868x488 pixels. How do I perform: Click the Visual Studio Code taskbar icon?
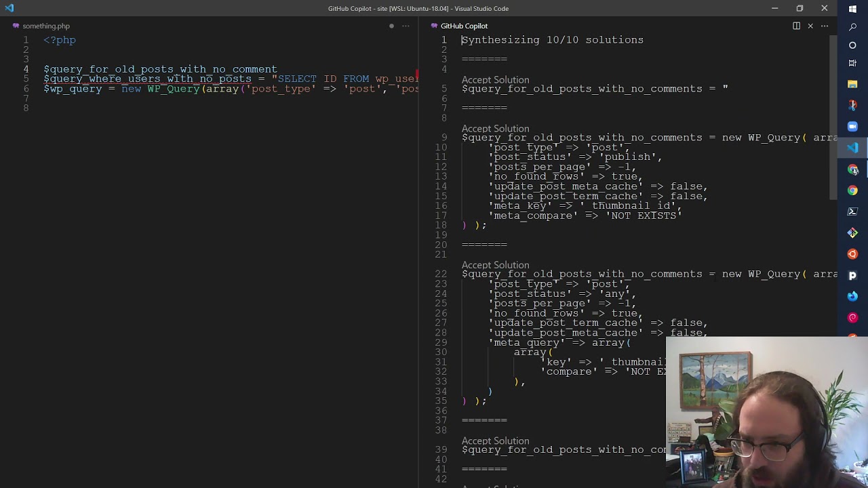pyautogui.click(x=852, y=148)
